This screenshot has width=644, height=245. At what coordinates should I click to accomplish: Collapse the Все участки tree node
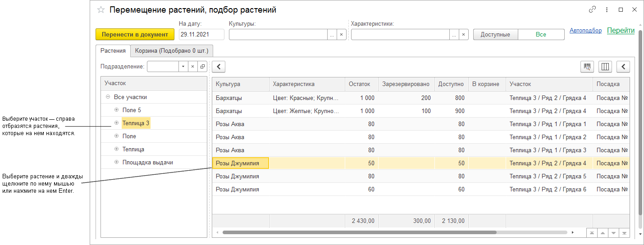(108, 97)
